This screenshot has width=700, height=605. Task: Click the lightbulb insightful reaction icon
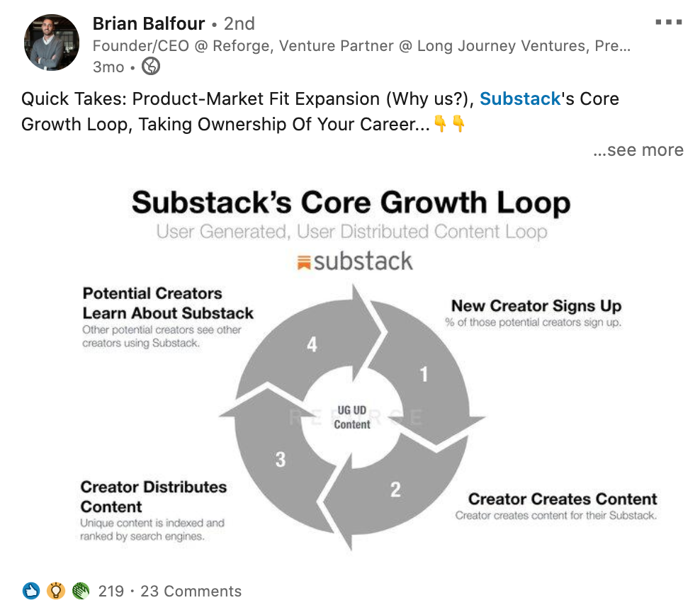[56, 591]
